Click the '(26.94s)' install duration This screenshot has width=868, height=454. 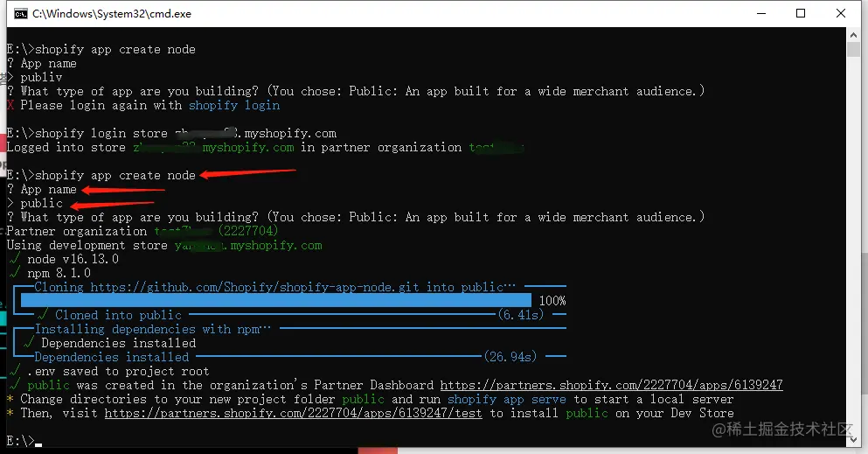click(x=510, y=357)
